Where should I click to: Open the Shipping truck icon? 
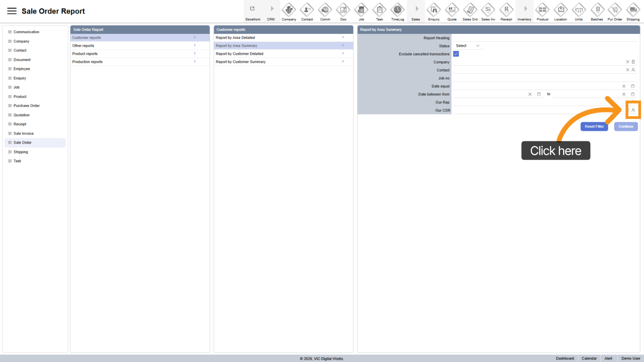coord(633,10)
